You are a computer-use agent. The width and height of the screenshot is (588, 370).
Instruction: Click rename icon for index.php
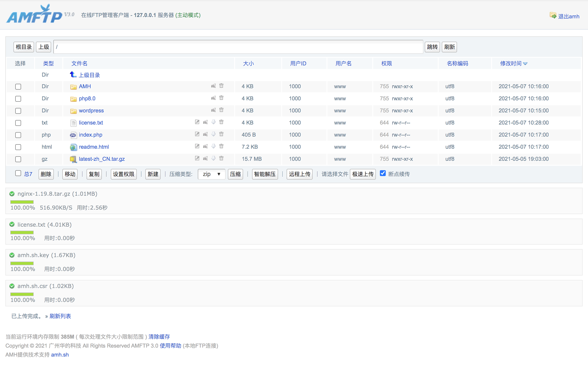point(205,134)
